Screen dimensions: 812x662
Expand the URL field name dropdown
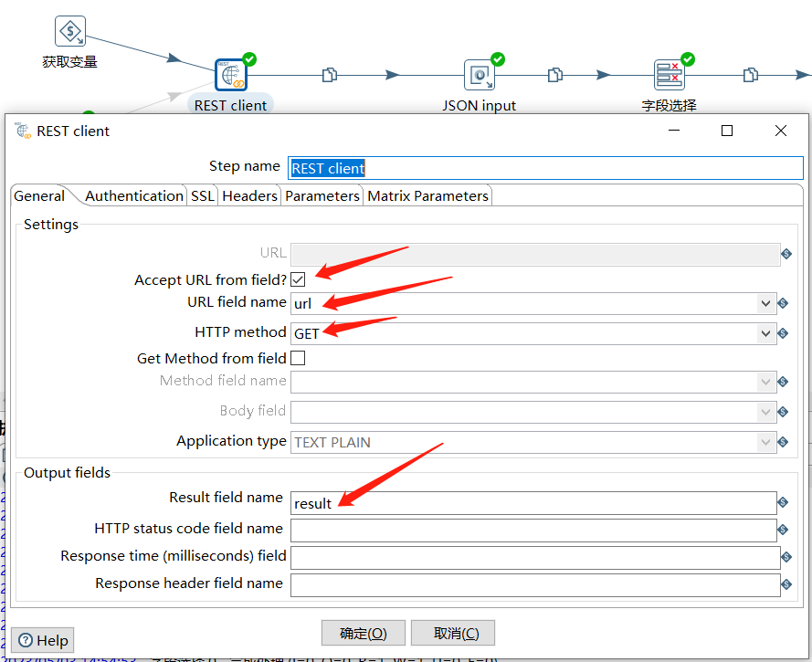(x=765, y=301)
